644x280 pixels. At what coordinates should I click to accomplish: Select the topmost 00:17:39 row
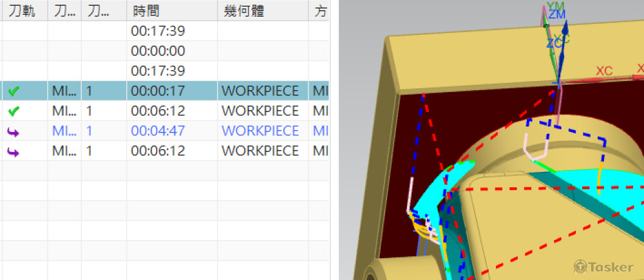click(158, 31)
